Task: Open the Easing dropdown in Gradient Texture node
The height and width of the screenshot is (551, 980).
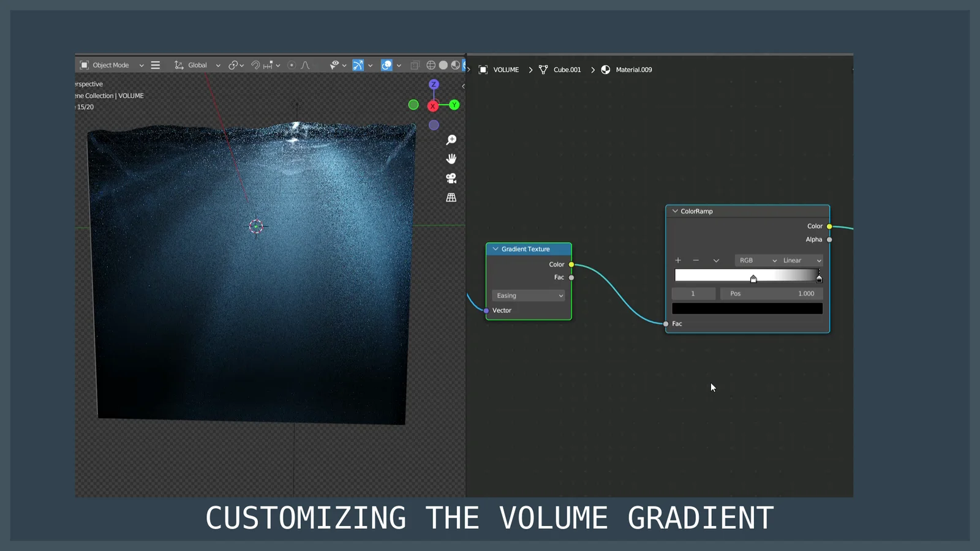Action: click(528, 295)
